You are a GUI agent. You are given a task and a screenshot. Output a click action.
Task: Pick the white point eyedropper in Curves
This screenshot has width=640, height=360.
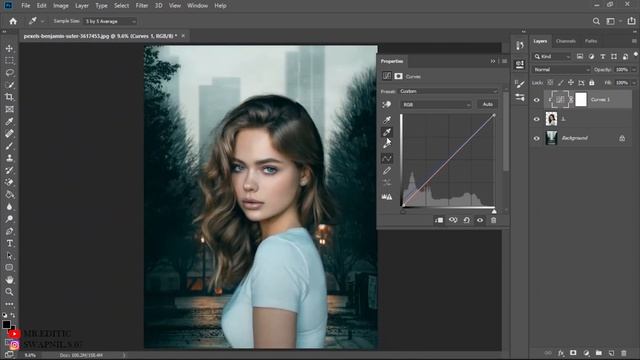tap(387, 144)
